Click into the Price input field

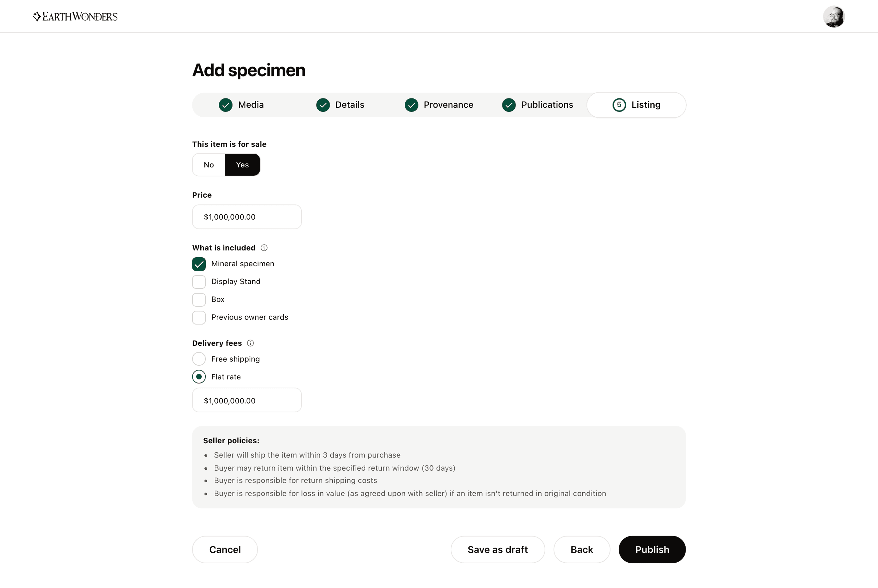(x=247, y=217)
